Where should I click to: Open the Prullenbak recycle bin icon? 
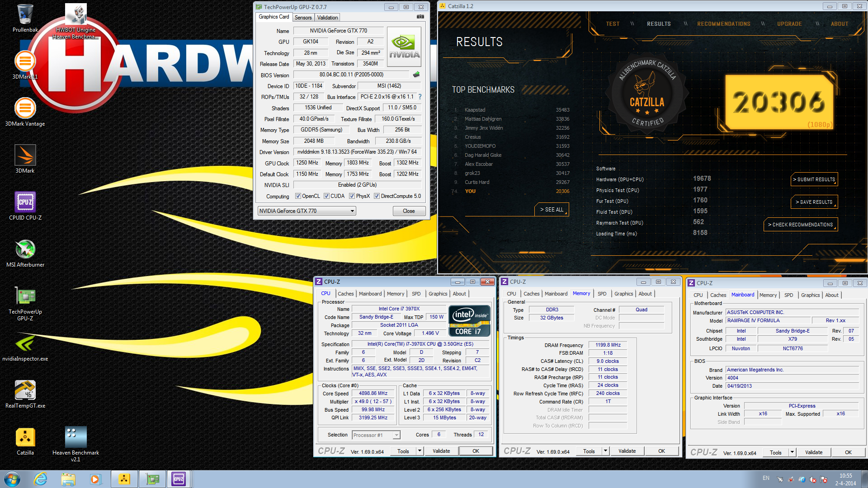point(25,18)
